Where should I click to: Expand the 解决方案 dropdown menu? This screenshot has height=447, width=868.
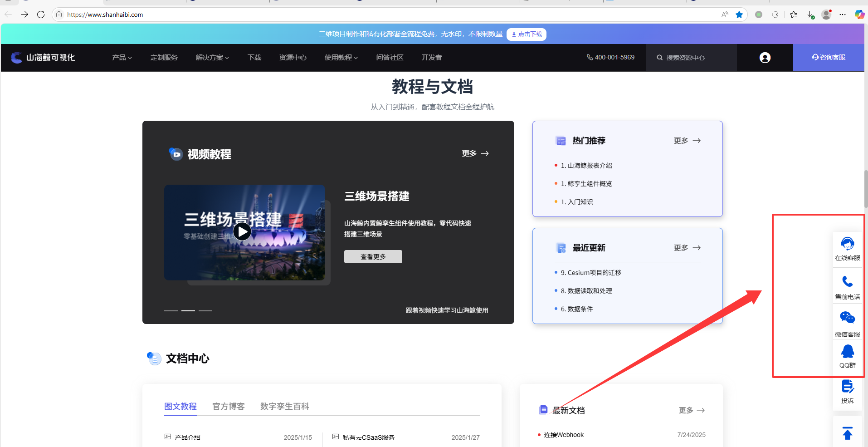(212, 58)
